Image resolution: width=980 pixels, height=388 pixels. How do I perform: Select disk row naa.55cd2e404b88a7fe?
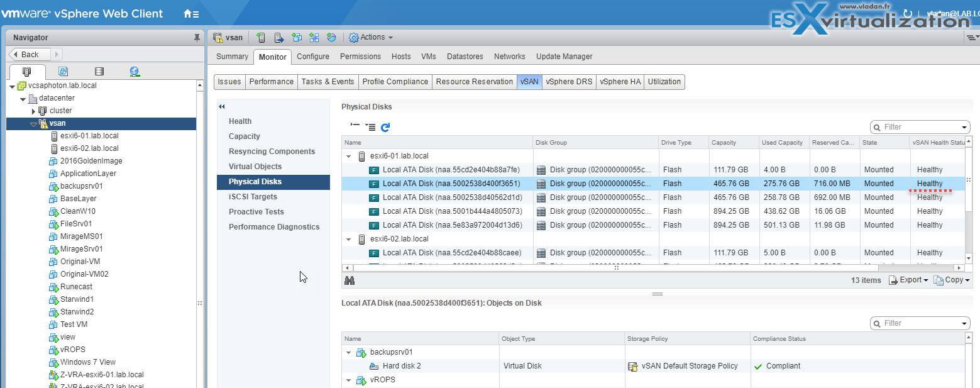coord(653,170)
